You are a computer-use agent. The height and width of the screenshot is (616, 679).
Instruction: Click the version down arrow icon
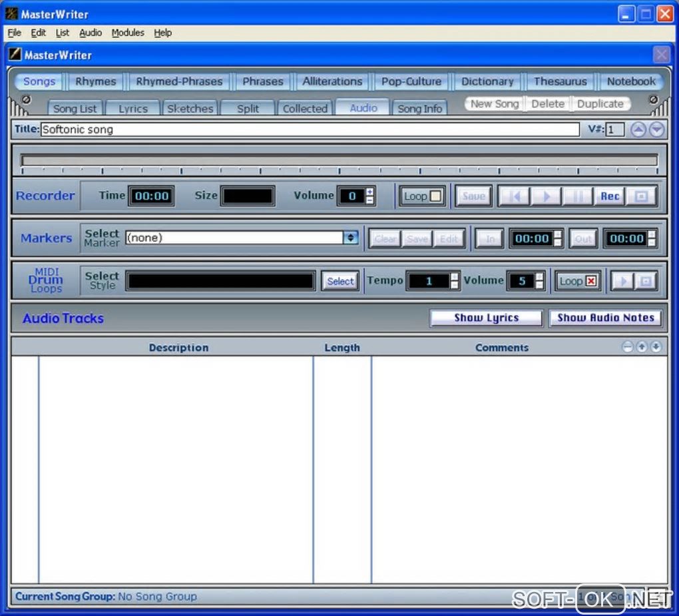[x=657, y=130]
